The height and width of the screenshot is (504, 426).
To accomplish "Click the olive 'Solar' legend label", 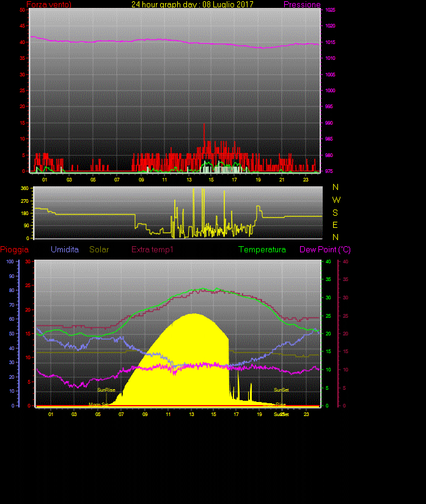I will coord(99,249).
